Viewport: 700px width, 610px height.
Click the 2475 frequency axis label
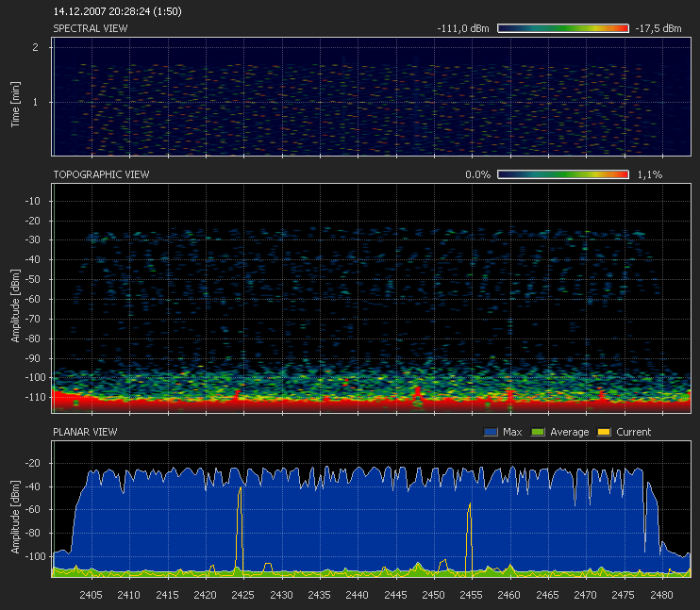pyautogui.click(x=624, y=595)
